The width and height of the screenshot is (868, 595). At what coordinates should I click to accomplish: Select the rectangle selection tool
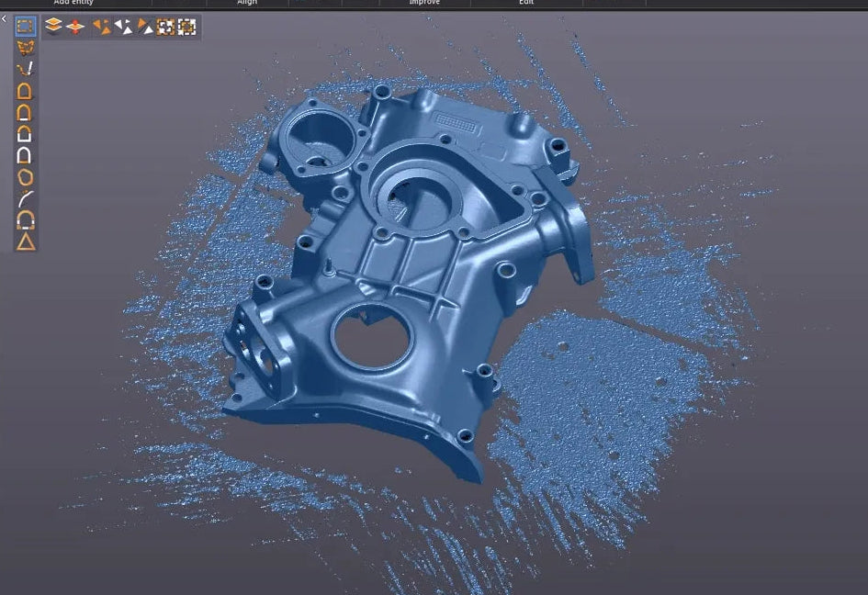26,26
